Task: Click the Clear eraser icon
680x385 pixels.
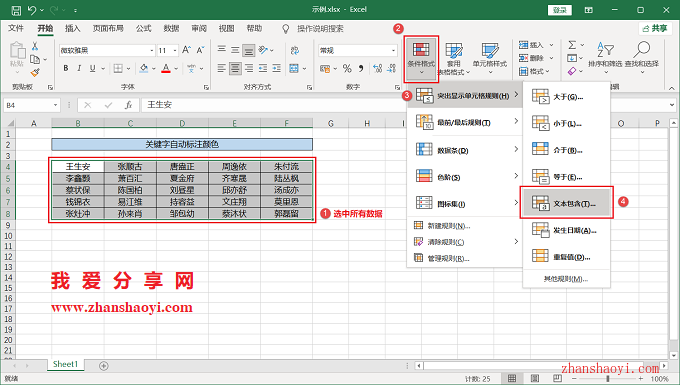Action: click(x=572, y=71)
